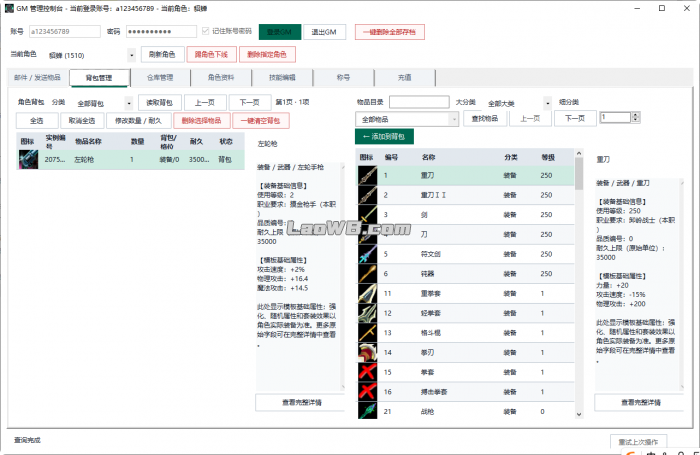
Task: Click the item catalog 下一页 button
Action: pos(575,119)
